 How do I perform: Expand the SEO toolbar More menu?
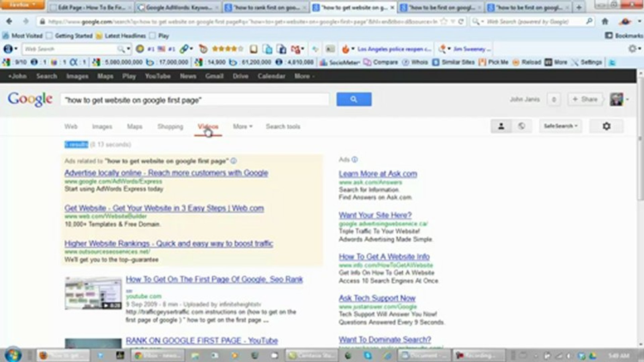click(556, 62)
